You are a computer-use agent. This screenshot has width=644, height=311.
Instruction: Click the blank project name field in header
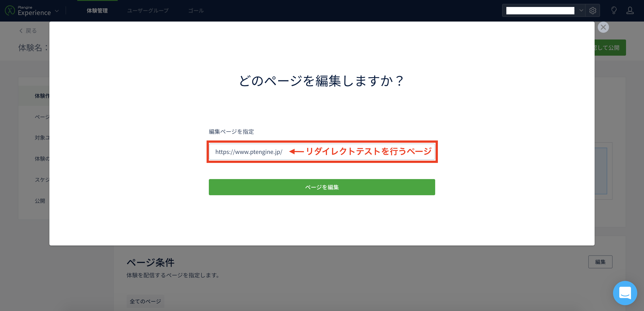540,11
